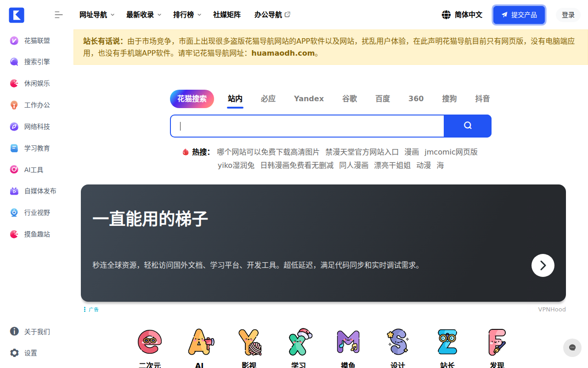Click hot search 漫画

412,152
